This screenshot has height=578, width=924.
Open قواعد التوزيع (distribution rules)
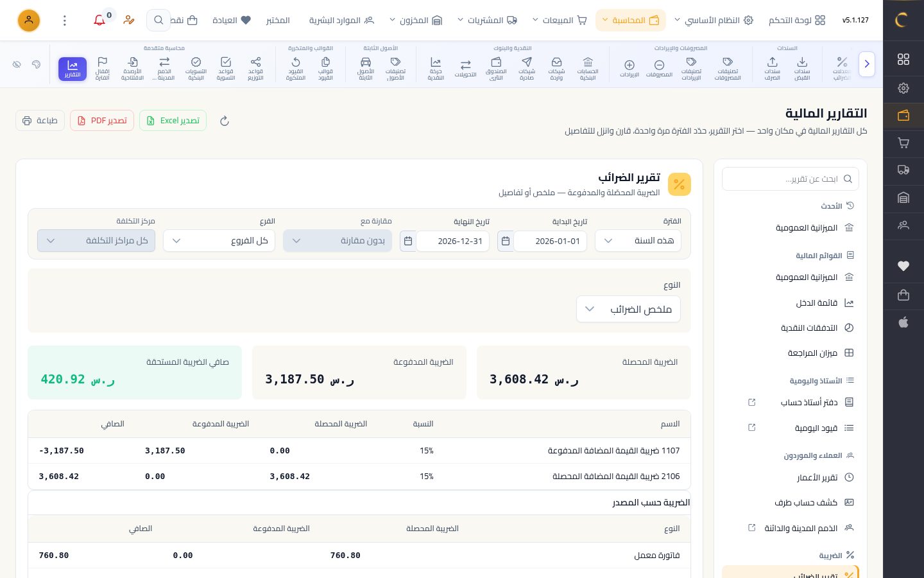[x=255, y=69]
